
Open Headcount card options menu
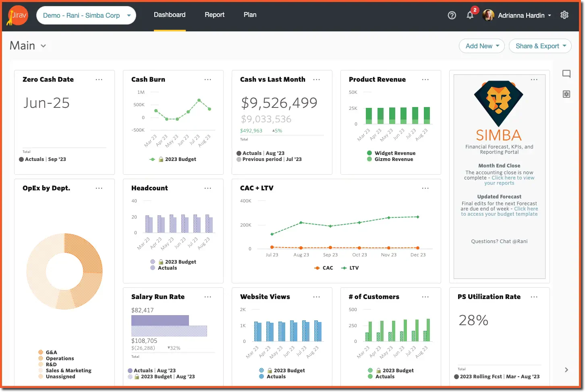pos(208,188)
